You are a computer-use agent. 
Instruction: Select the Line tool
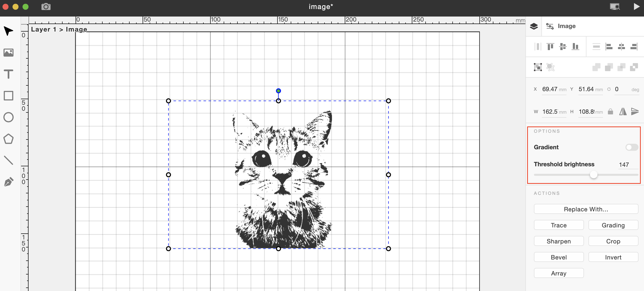click(9, 160)
